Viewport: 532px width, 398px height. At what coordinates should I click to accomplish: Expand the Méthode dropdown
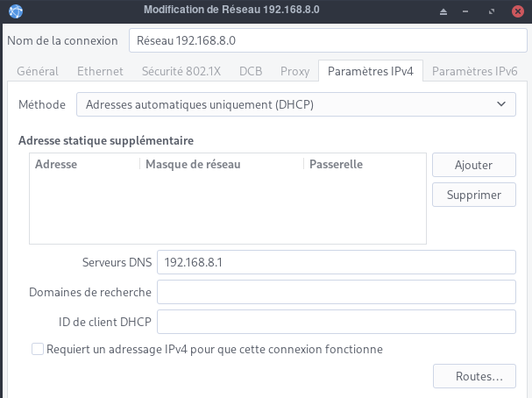point(295,104)
